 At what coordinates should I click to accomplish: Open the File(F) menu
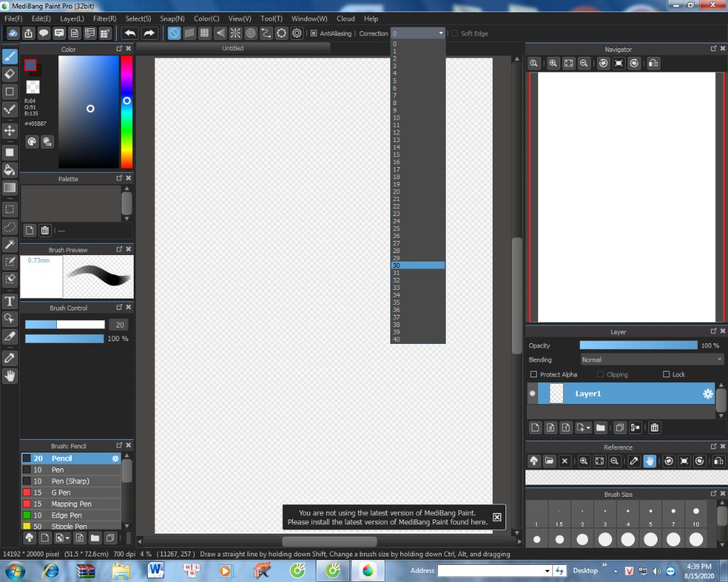coord(14,18)
